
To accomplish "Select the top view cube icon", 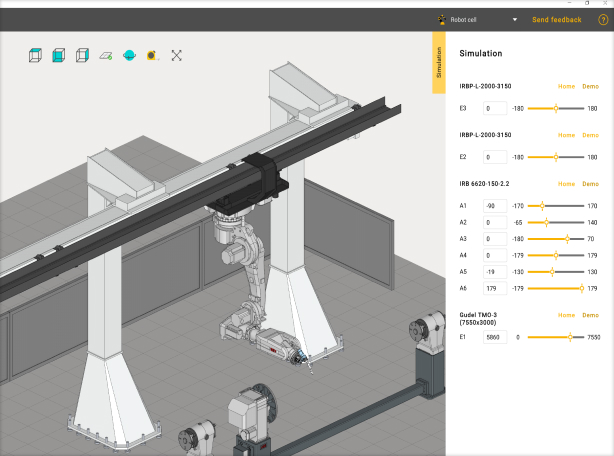I will 35,56.
